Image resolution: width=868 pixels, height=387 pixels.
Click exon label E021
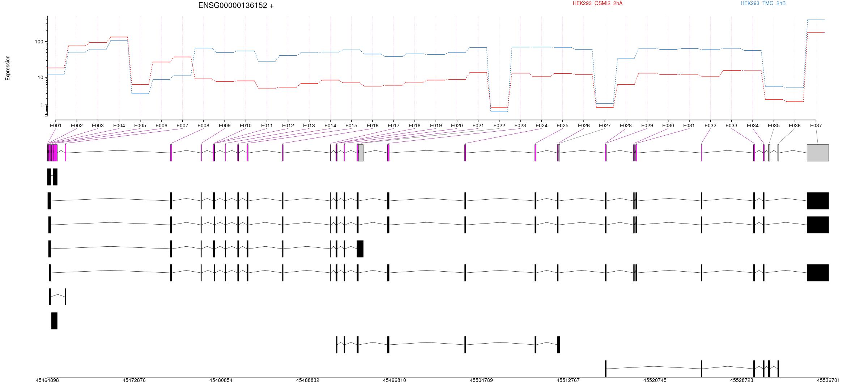(478, 126)
